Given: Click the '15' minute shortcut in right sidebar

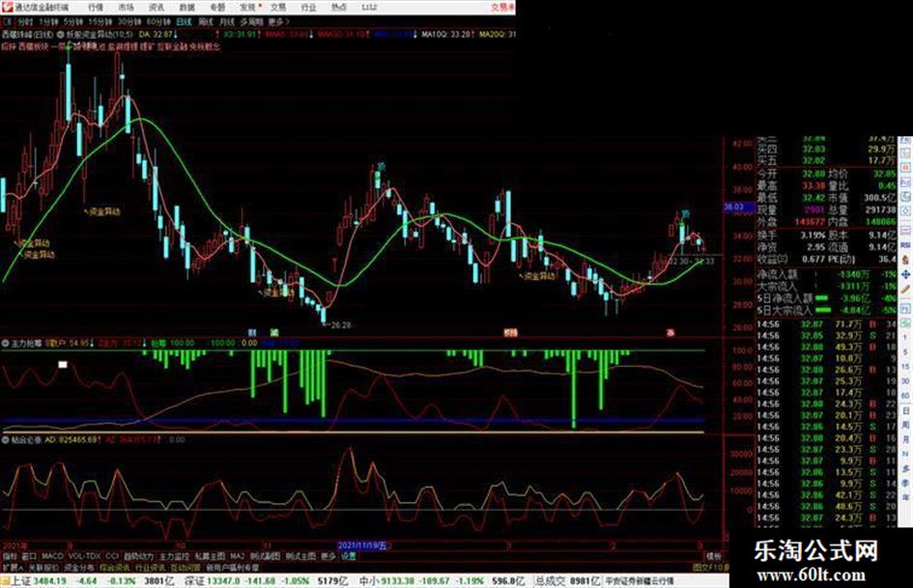Looking at the screenshot, I should [x=905, y=367].
